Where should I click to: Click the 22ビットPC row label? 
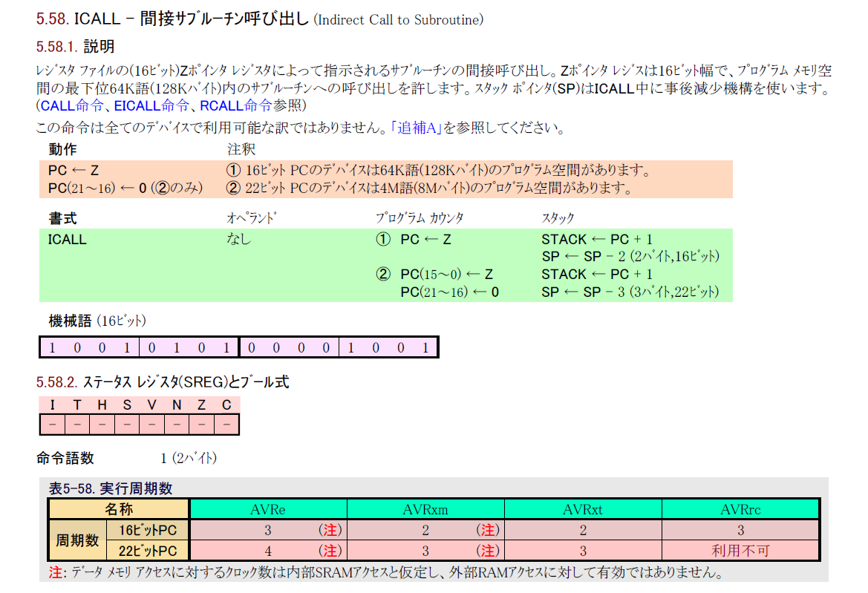click(147, 551)
